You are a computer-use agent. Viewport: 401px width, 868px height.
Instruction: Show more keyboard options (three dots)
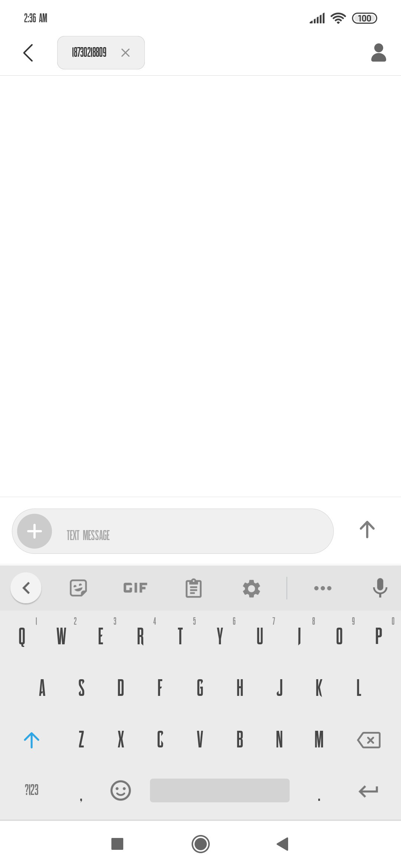pos(323,588)
